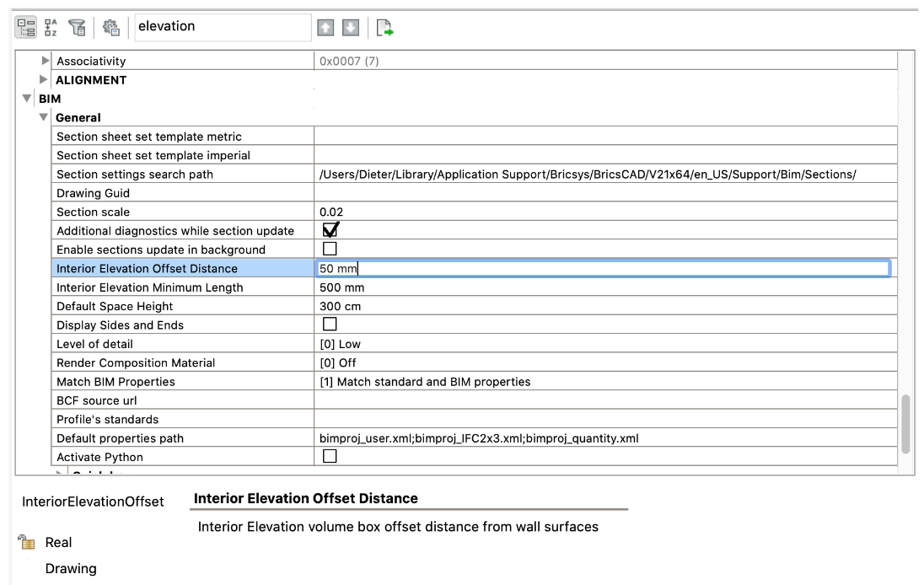This screenshot has height=585, width=924.
Task: Select Section settings search path label
Action: (135, 174)
